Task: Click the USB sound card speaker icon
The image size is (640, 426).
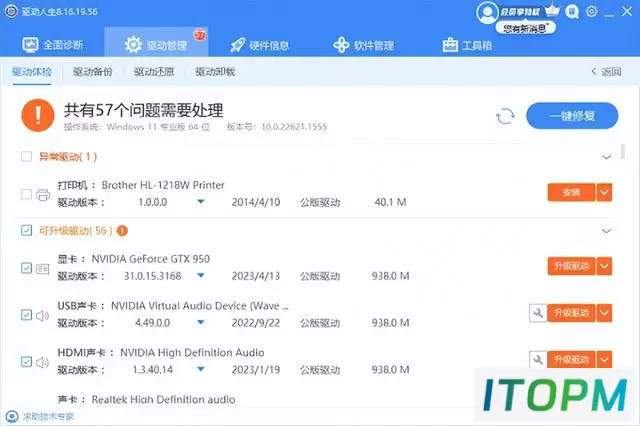Action: coord(42,315)
